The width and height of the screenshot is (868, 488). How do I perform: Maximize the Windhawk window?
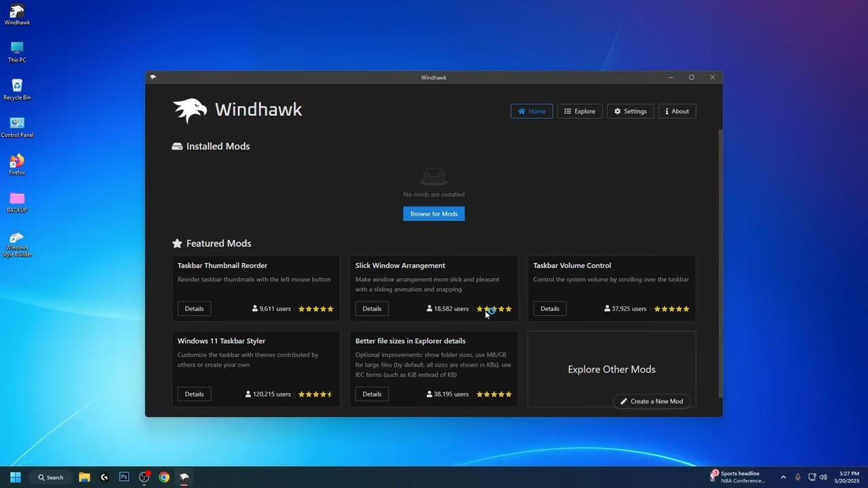point(692,77)
